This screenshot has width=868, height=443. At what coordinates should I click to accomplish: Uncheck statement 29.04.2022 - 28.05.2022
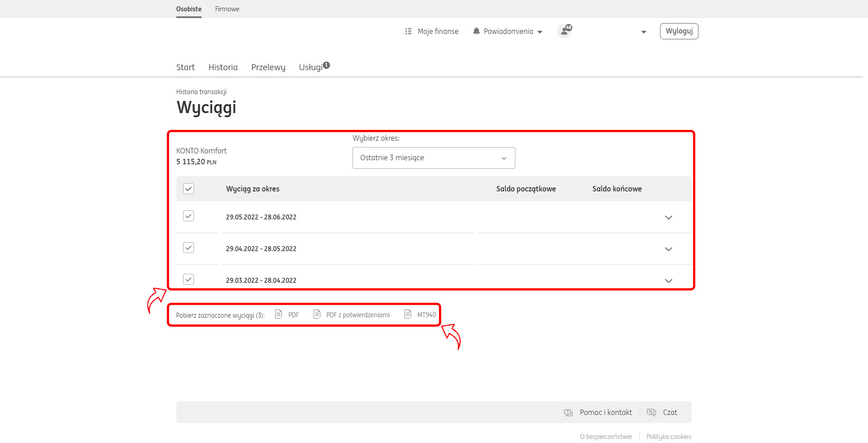189,248
